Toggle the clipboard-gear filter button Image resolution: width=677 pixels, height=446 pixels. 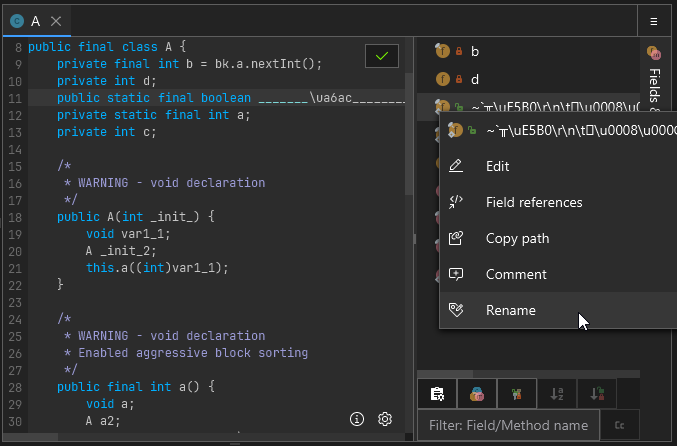(437, 394)
